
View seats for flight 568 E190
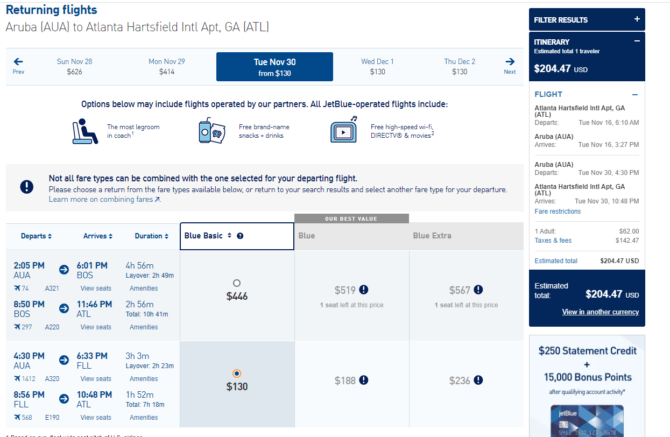96,417
